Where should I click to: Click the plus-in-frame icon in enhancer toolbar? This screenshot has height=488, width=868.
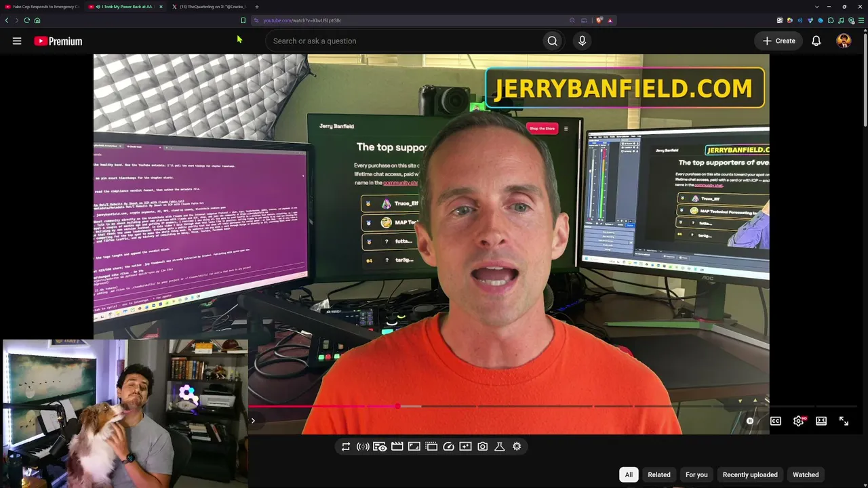tap(465, 446)
